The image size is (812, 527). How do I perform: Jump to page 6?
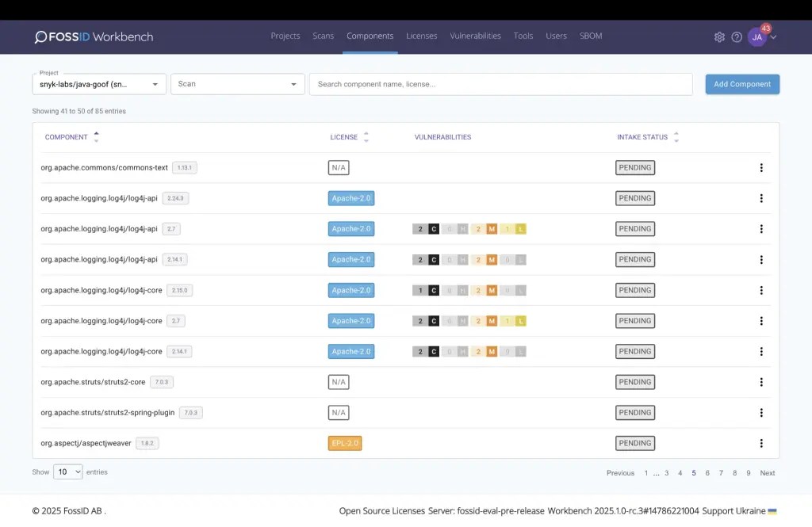pos(707,472)
